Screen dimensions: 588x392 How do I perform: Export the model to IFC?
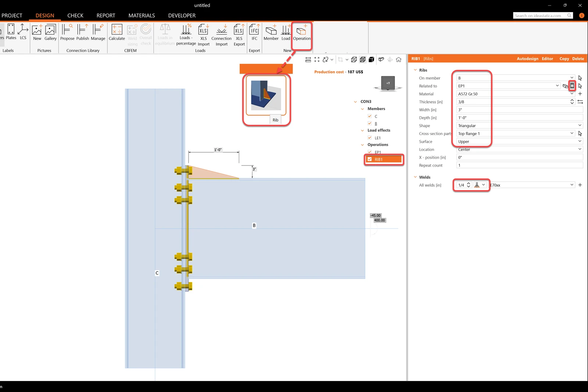tap(254, 32)
